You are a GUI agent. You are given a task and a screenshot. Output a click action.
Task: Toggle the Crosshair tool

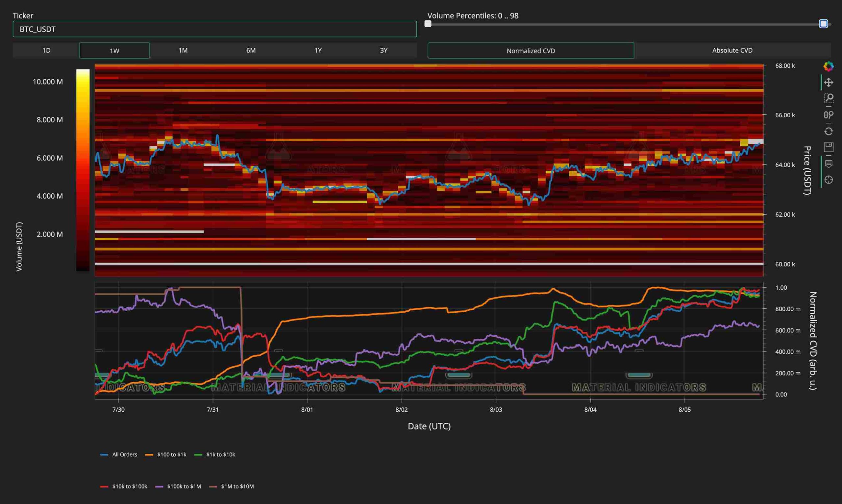pos(829,180)
